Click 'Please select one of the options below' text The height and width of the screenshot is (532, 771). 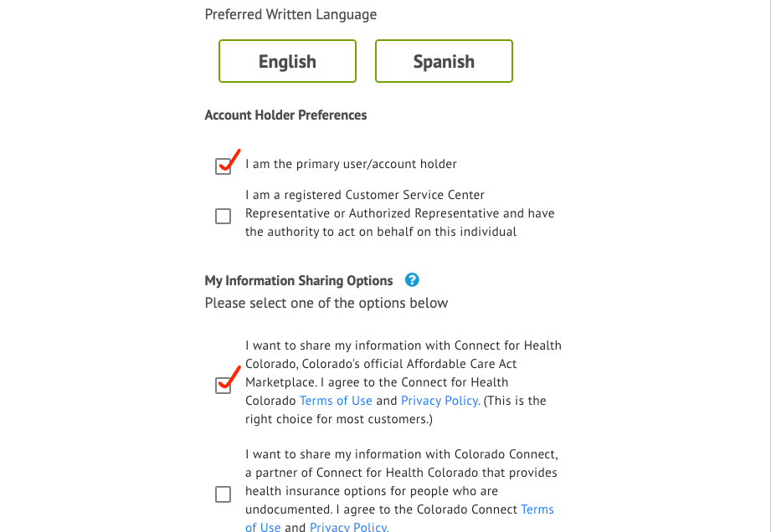[x=326, y=303]
